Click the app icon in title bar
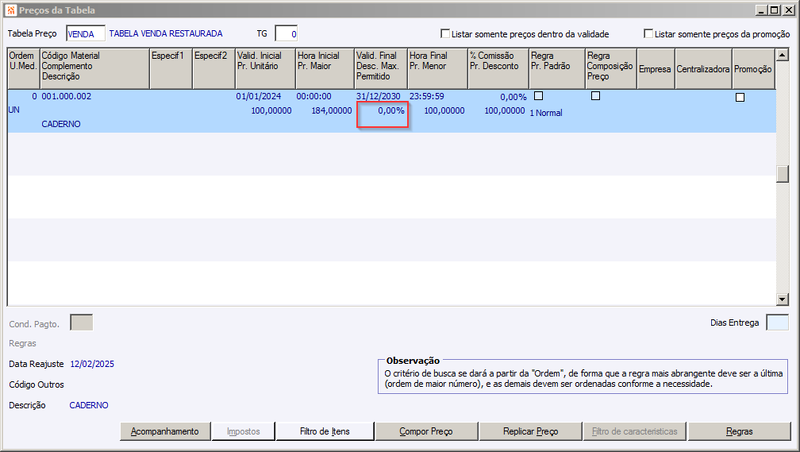The width and height of the screenshot is (800, 452). pos(11,10)
